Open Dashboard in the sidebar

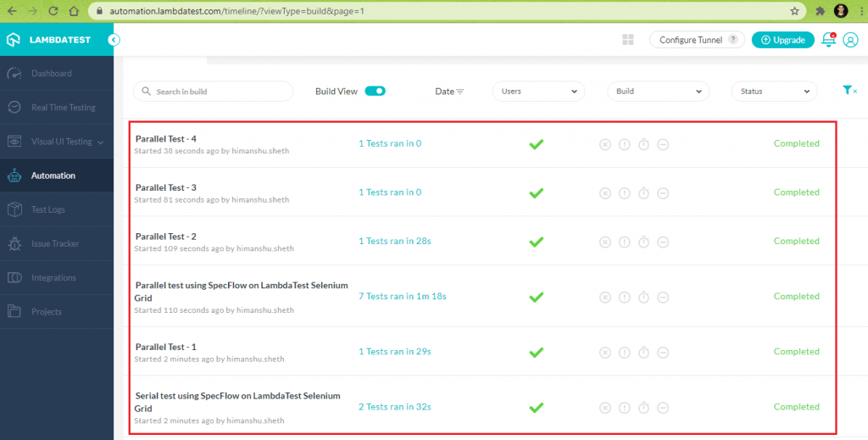coord(57,73)
